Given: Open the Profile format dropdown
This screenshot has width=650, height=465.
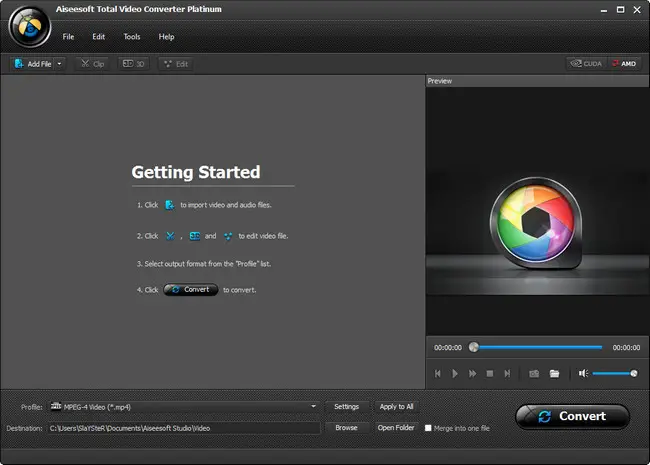Looking at the screenshot, I should (x=314, y=407).
